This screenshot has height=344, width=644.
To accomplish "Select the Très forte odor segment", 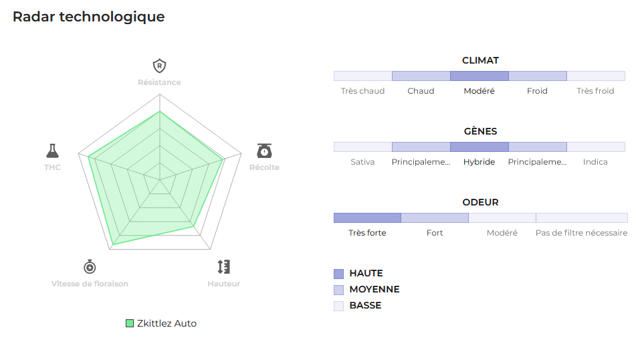I will click(x=367, y=218).
